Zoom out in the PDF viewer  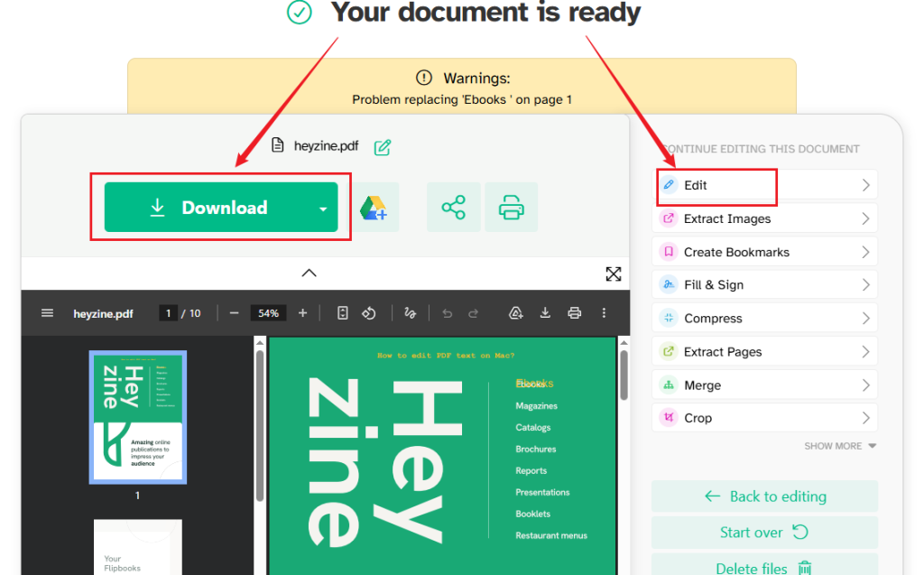click(234, 313)
